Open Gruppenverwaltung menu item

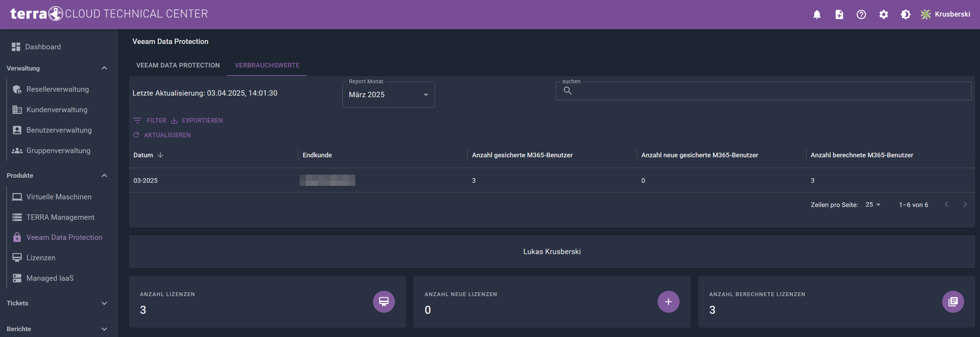tap(58, 150)
